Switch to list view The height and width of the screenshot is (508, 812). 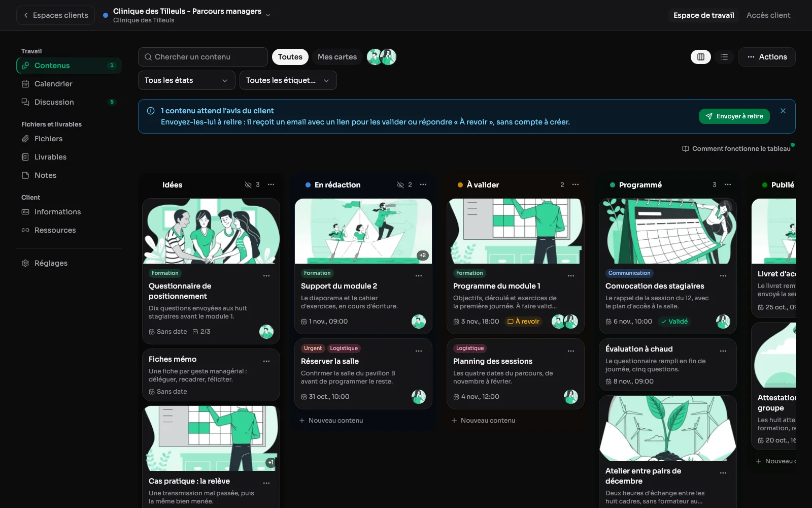(x=724, y=57)
